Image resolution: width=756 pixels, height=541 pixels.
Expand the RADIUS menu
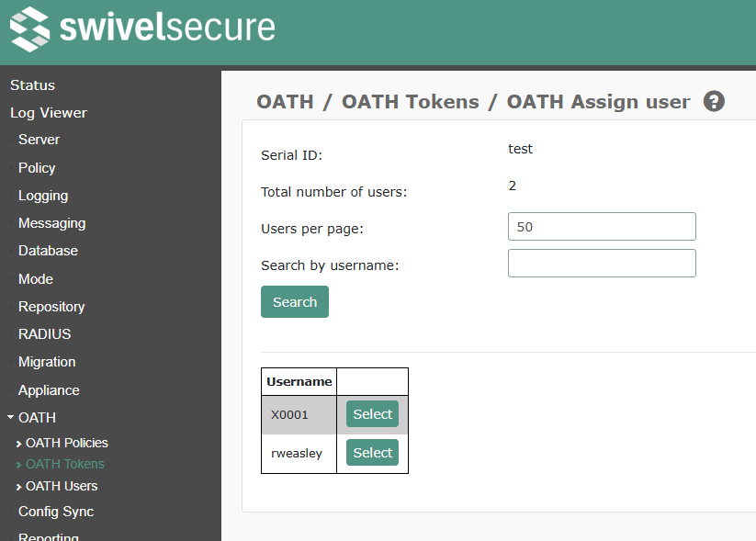pos(44,334)
